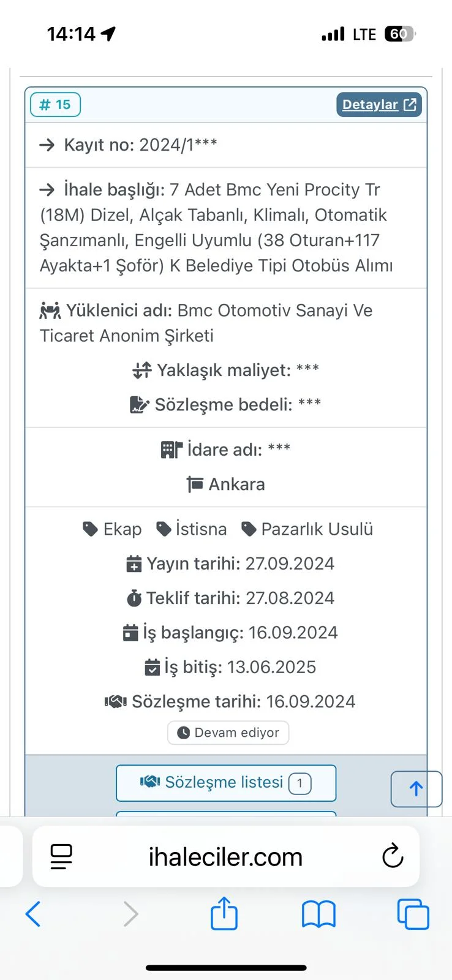Tap the Safari reload page icon

pos(393,856)
